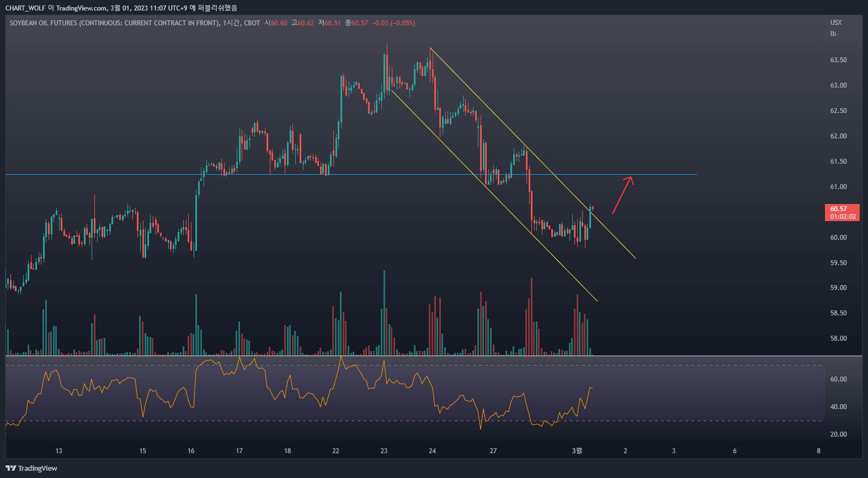Click date label 23 on time axis
This screenshot has height=478, width=868.
(384, 451)
